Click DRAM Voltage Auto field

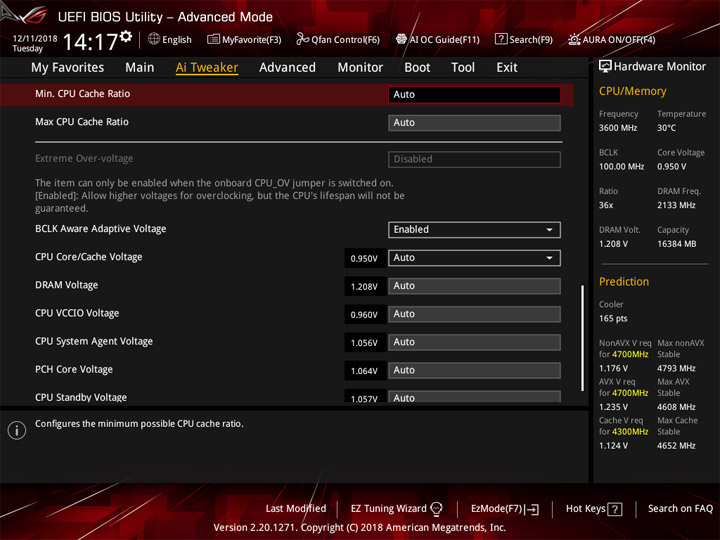(474, 286)
